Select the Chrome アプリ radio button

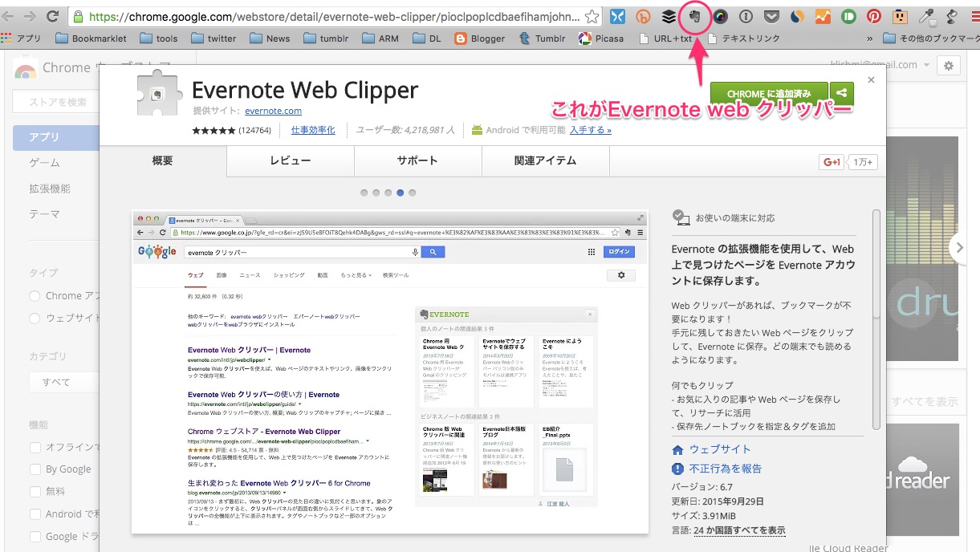35,296
